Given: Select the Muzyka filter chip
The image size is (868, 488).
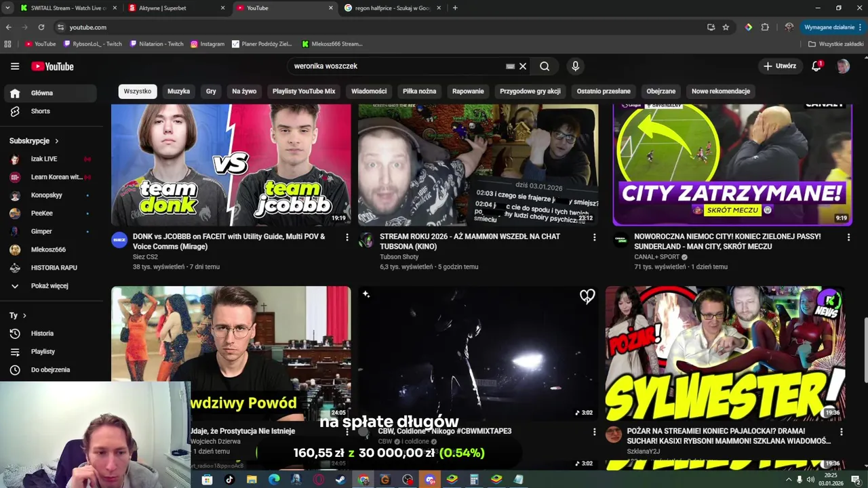Looking at the screenshot, I should pyautogui.click(x=179, y=91).
